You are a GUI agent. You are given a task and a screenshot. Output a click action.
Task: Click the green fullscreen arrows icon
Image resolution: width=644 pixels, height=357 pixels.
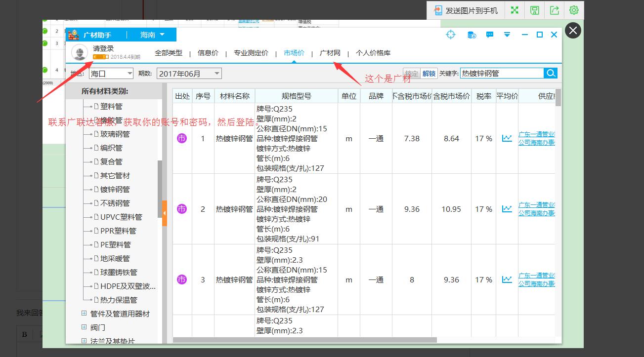[515, 10]
